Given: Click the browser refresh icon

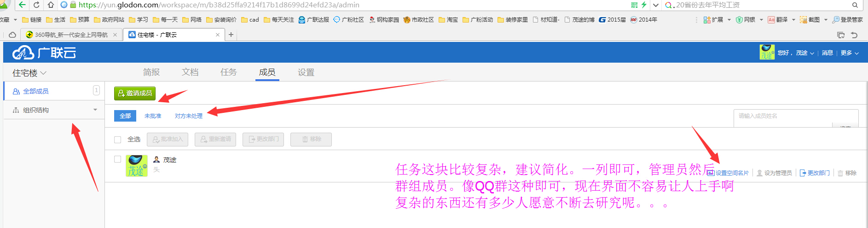Looking at the screenshot, I should pyautogui.click(x=36, y=5).
